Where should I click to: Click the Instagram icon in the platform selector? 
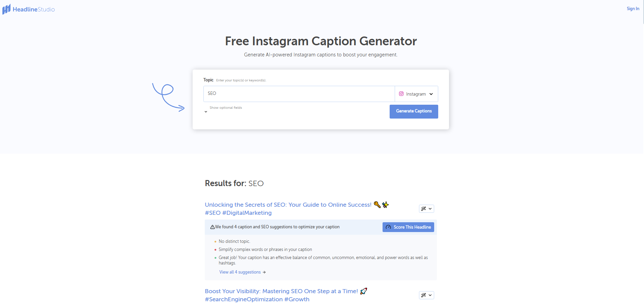[x=401, y=94]
